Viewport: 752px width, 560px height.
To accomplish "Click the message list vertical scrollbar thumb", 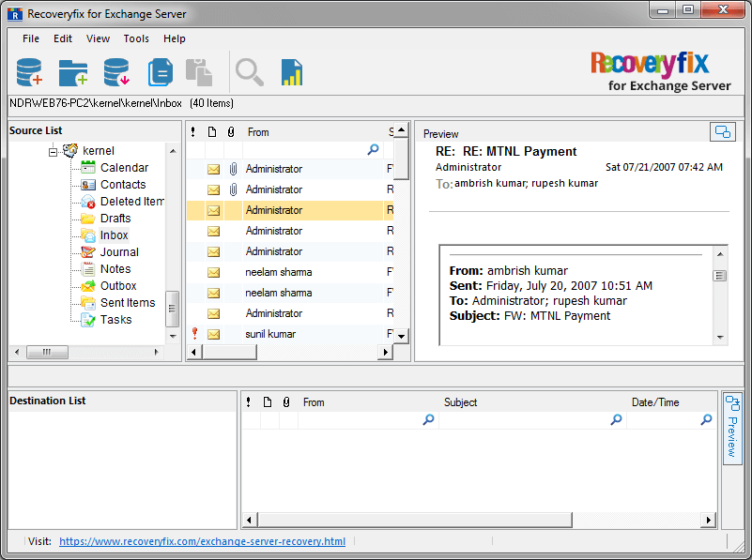I will point(402,159).
